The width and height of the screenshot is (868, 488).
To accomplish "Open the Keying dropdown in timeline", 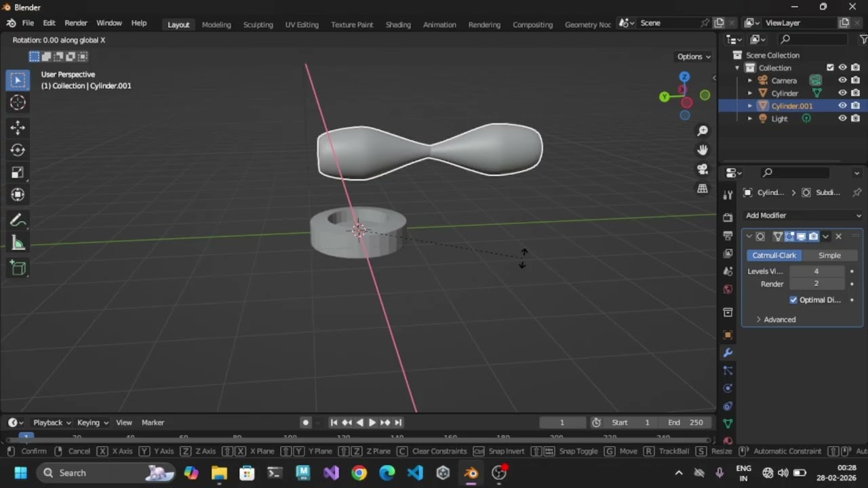I will pos(92,422).
